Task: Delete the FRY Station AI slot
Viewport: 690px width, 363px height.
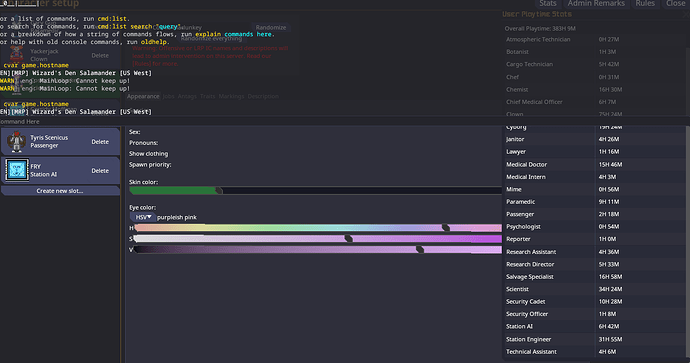Action: pyautogui.click(x=100, y=171)
